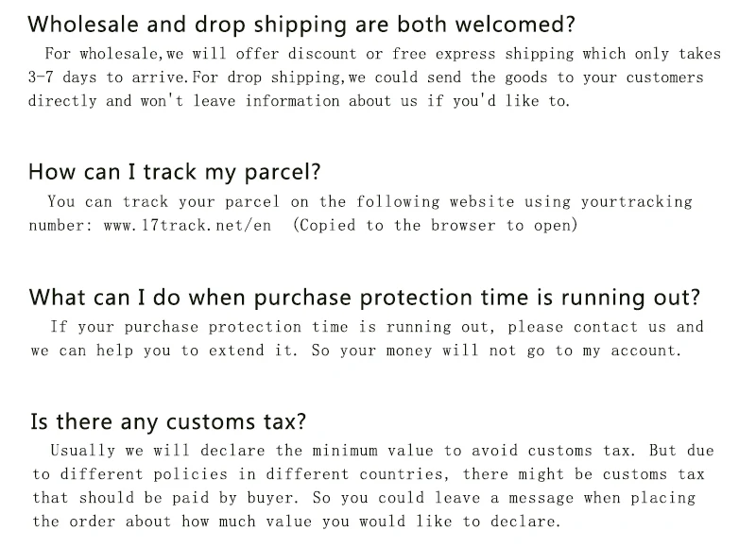Click the 'Is there any customs tax?' heading
The image size is (756, 548).
(168, 422)
